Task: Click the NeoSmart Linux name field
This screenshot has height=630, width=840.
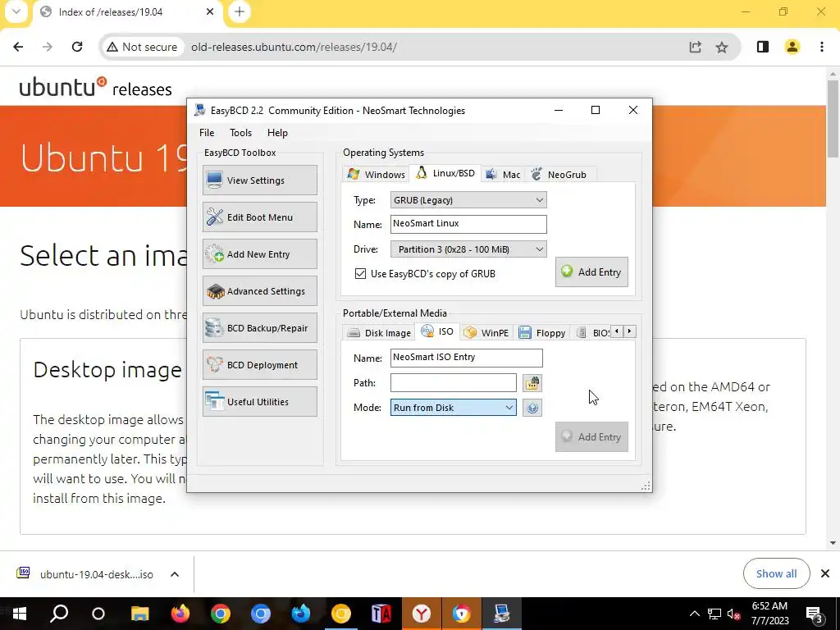Action: click(x=468, y=224)
